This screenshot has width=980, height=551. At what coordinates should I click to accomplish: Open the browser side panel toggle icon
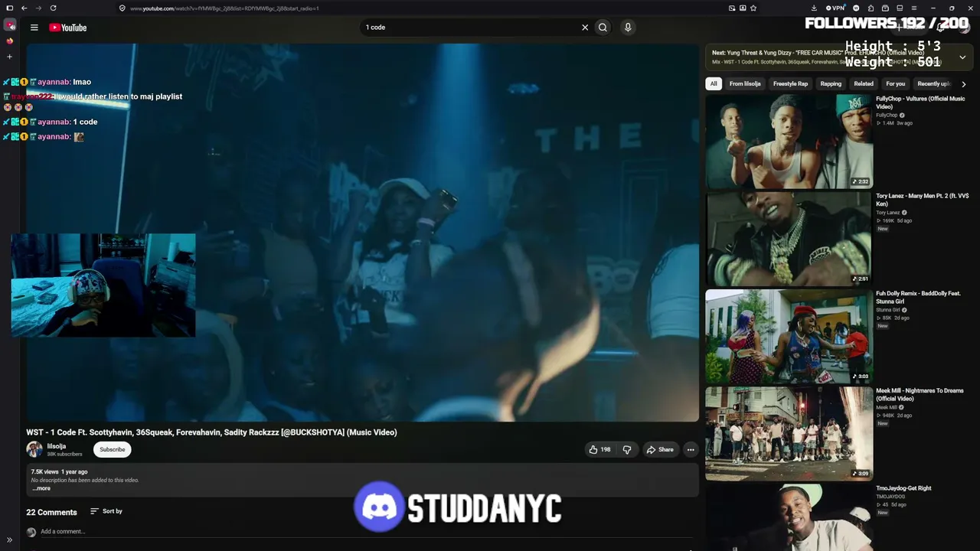(900, 8)
